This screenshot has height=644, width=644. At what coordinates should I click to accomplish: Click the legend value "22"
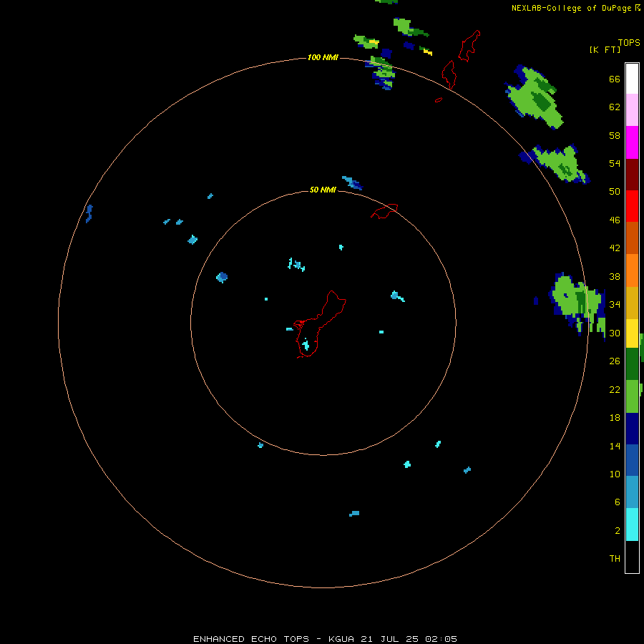tap(615, 389)
